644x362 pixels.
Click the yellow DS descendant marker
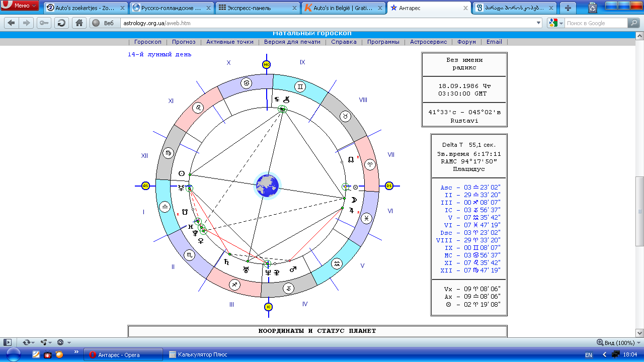pyautogui.click(x=389, y=186)
